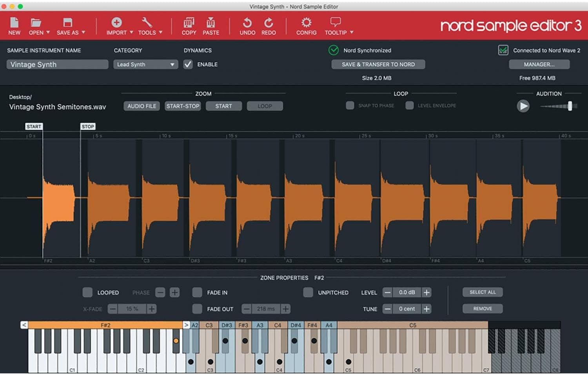Toggle SNAP TO PHASE in the Loop section
588x375 pixels.
click(x=350, y=105)
